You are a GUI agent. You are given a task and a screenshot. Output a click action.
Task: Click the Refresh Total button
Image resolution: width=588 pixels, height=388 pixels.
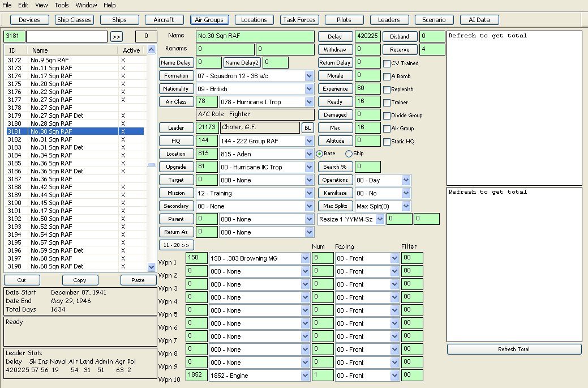(513, 349)
